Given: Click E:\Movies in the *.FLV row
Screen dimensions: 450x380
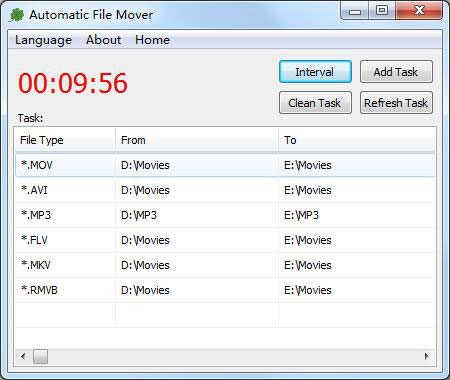Looking at the screenshot, I should coord(308,240).
